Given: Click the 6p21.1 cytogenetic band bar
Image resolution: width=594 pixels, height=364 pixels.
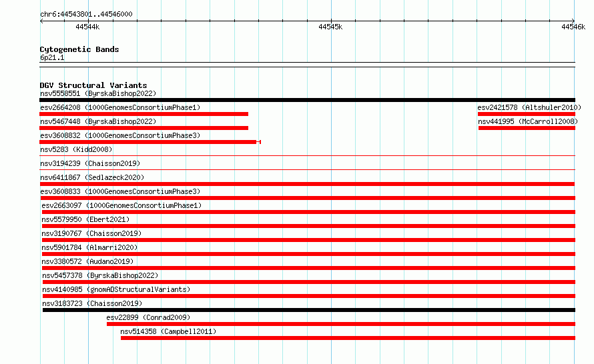Looking at the screenshot, I should tap(307, 65).
